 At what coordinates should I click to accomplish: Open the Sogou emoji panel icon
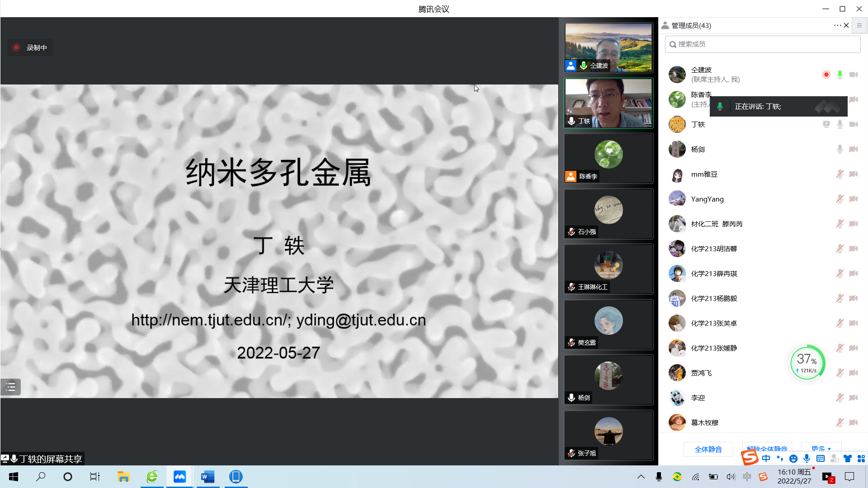pyautogui.click(x=793, y=459)
